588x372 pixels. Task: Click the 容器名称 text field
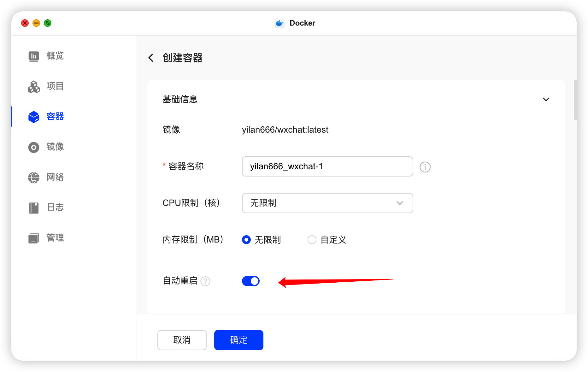tap(327, 166)
